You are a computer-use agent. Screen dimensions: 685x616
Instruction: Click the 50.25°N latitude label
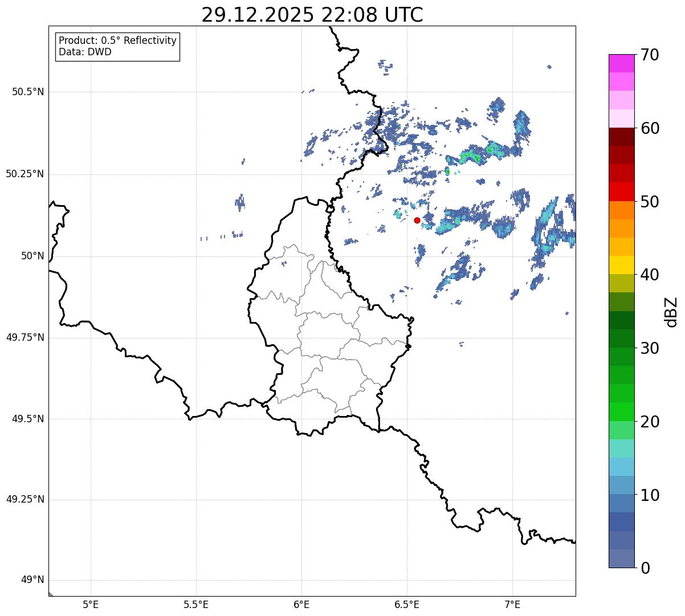point(25,174)
